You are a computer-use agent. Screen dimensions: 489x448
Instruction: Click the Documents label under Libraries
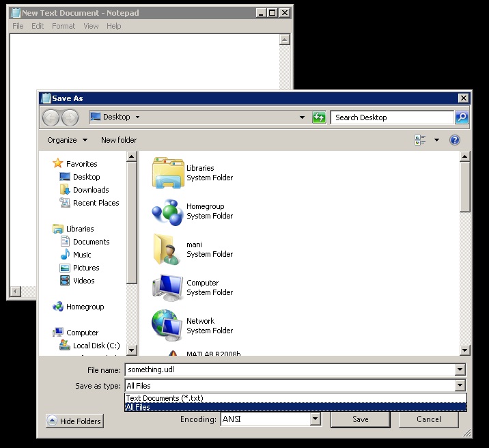[91, 242]
